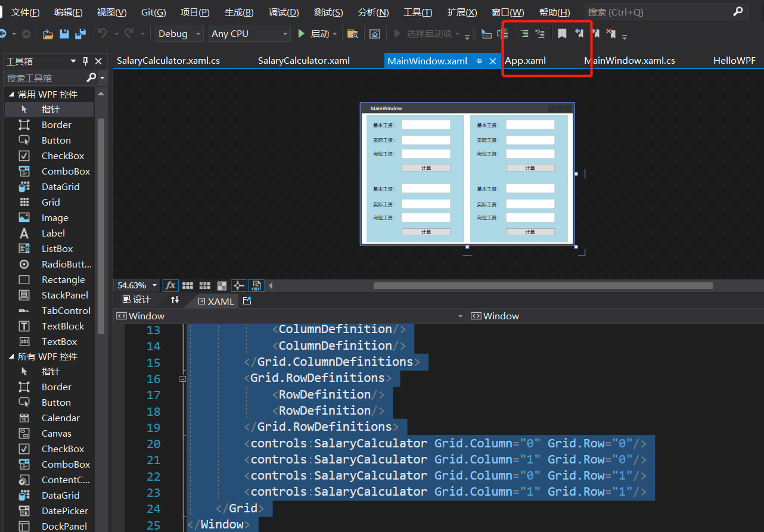Toggle show gridlines in designer bar
764x532 pixels.
pyautogui.click(x=187, y=285)
